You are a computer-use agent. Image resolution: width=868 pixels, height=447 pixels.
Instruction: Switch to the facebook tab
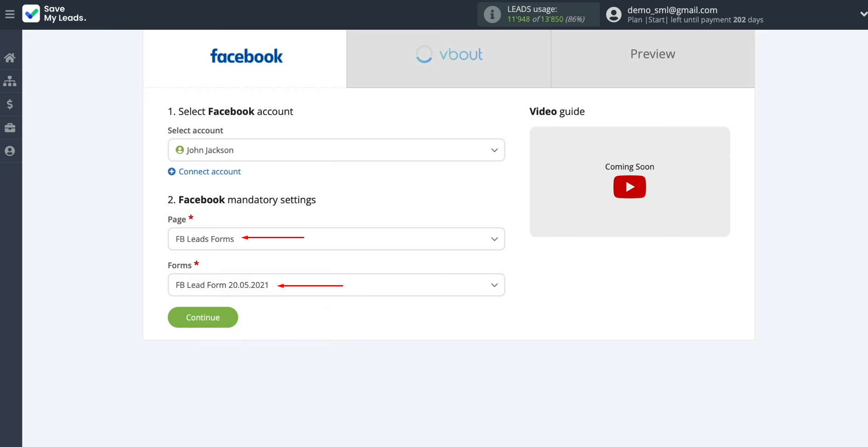coord(245,58)
